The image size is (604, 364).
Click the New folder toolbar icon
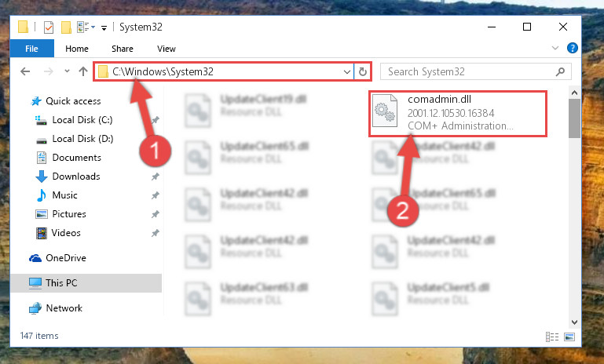click(66, 27)
